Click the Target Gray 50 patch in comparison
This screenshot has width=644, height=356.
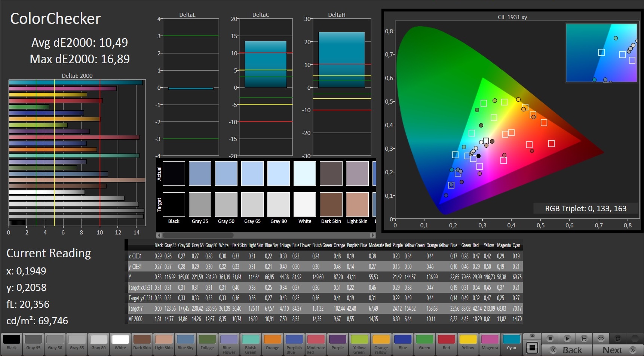pyautogui.click(x=226, y=205)
